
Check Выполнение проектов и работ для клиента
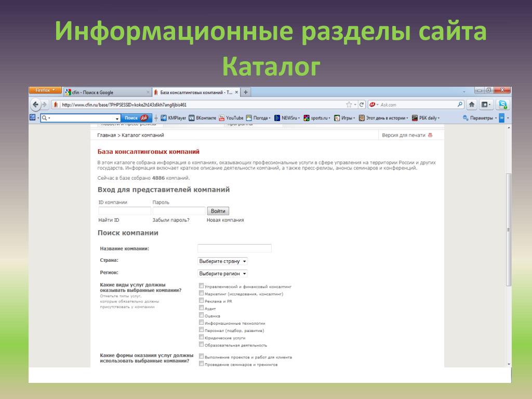pyautogui.click(x=201, y=356)
